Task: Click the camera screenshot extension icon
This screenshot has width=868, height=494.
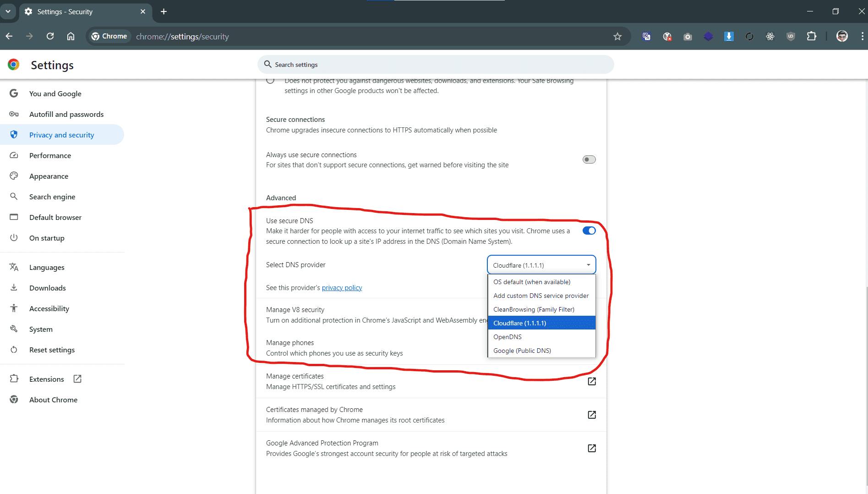Action: [688, 37]
